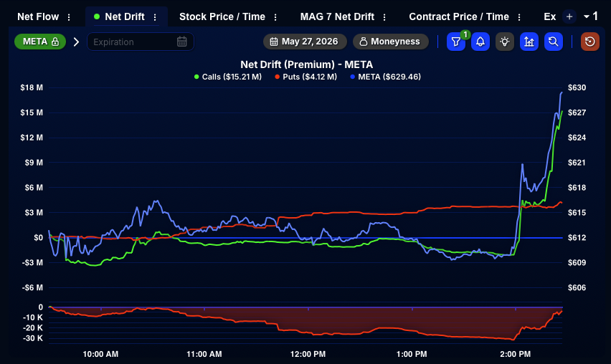Toggle META ($629.46) legend series
The image size is (611, 364).
click(x=386, y=77)
